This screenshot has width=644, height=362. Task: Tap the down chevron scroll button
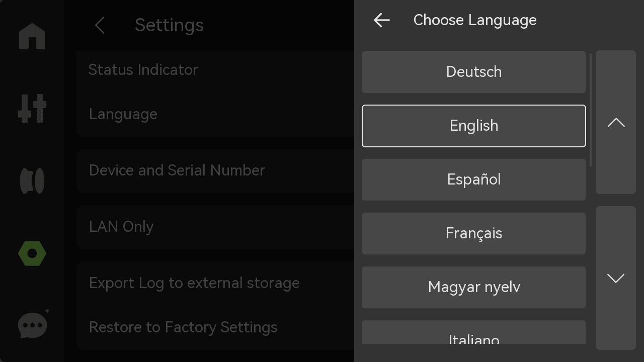pos(616,278)
